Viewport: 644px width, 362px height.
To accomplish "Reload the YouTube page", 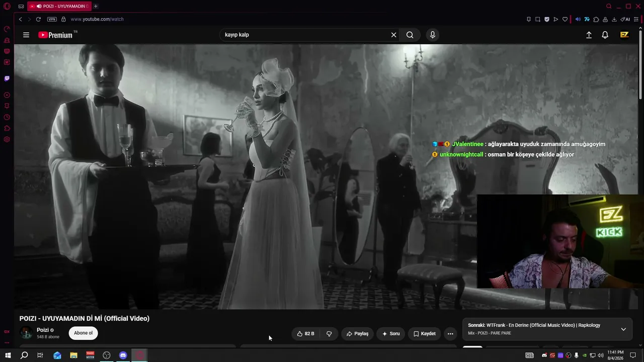I will coord(38,19).
